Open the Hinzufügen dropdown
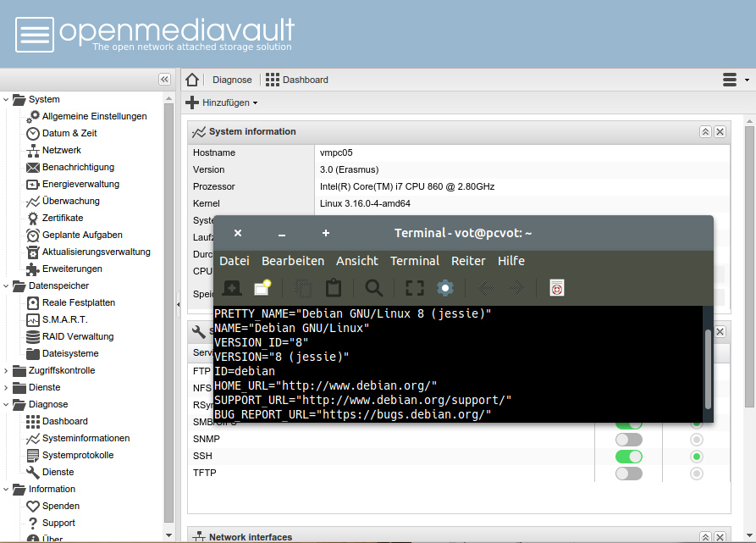Image resolution: width=756 pixels, height=543 pixels. (x=222, y=103)
